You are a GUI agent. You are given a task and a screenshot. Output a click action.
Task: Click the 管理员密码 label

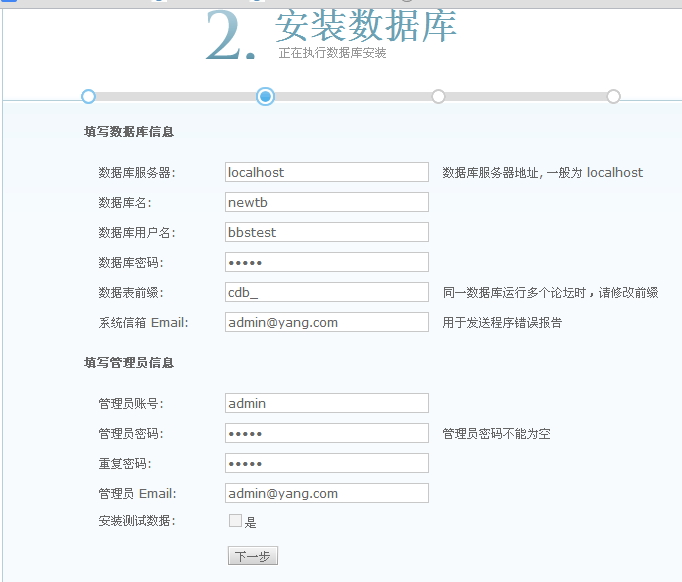(131, 434)
